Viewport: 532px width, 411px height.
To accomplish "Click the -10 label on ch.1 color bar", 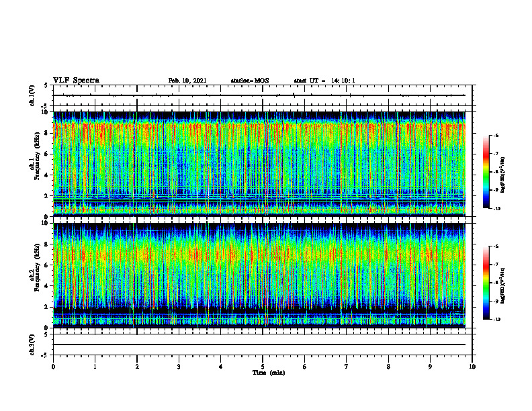I will point(496,209).
